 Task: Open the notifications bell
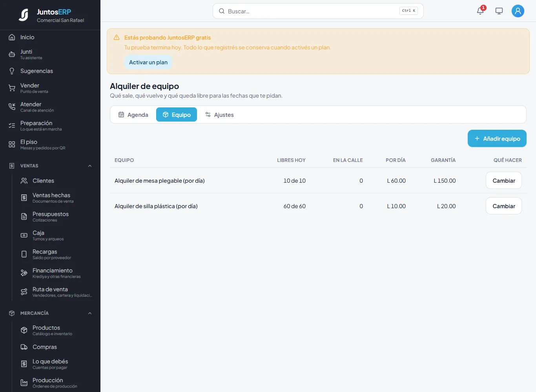pyautogui.click(x=480, y=11)
